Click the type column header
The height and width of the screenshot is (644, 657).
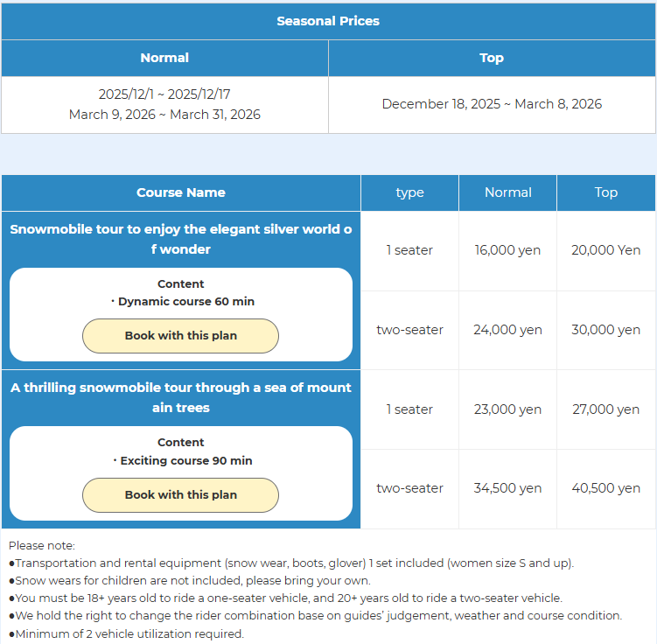[x=409, y=192]
